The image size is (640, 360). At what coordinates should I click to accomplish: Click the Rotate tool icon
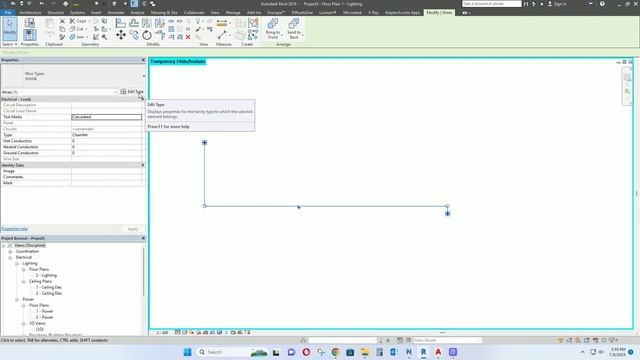click(x=147, y=36)
